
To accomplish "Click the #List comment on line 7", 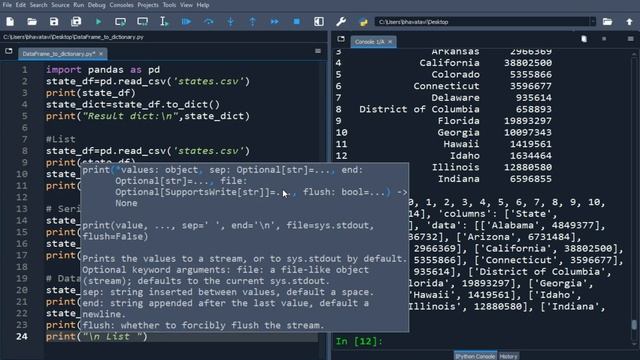I will tap(60, 140).
